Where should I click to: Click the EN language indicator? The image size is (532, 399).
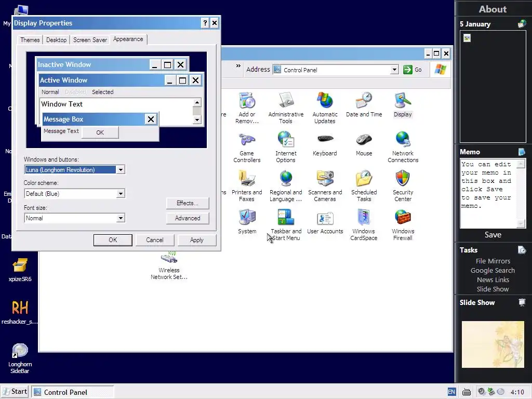(x=451, y=392)
